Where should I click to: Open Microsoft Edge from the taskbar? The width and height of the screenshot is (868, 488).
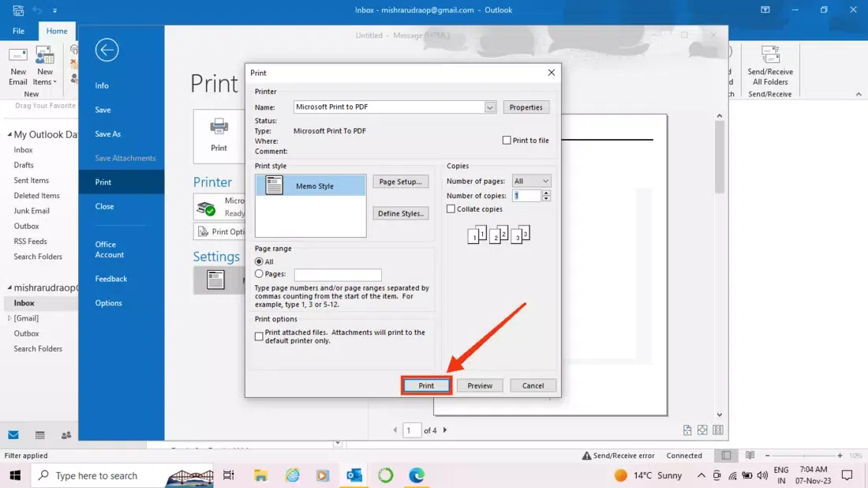[x=417, y=475]
